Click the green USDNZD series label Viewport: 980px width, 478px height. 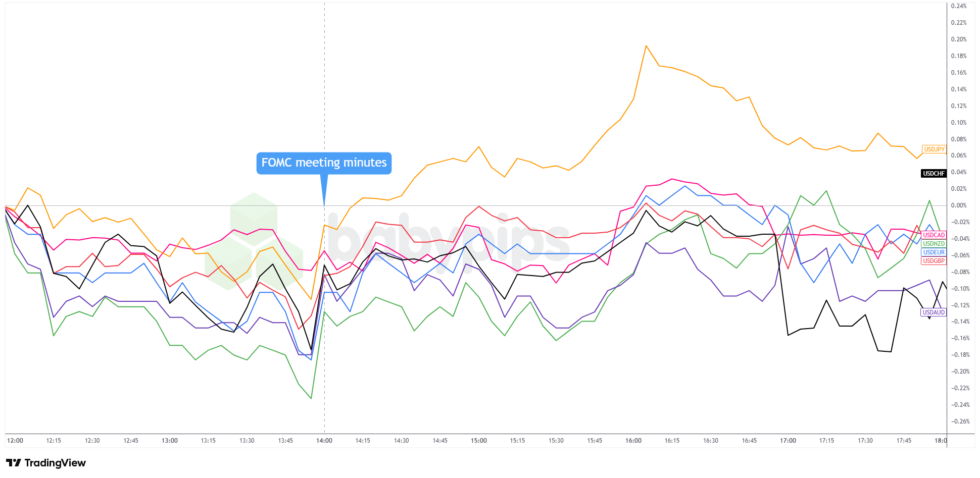coord(934,244)
